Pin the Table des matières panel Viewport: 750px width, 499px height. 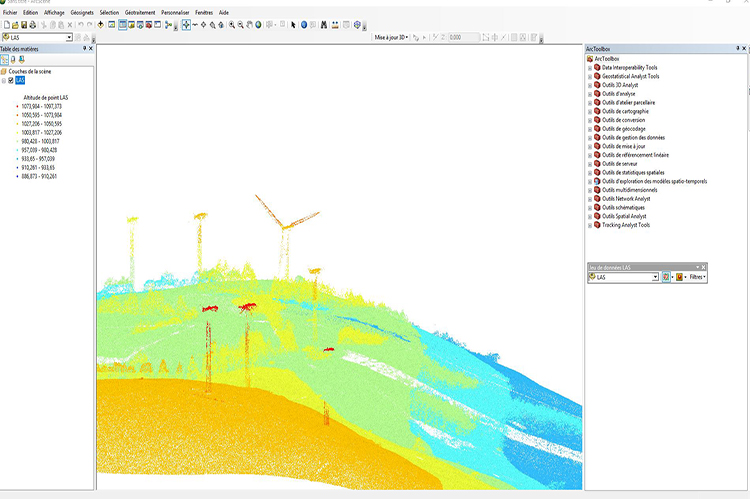point(84,48)
